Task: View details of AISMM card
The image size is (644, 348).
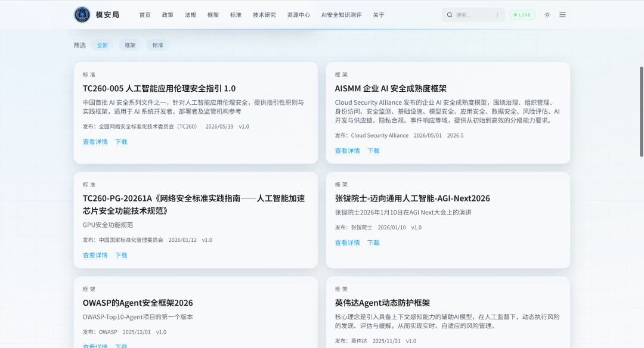Action: click(348, 151)
